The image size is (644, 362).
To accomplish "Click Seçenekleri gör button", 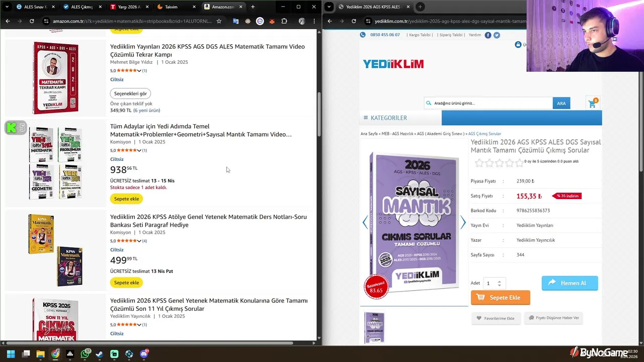I will [130, 94].
